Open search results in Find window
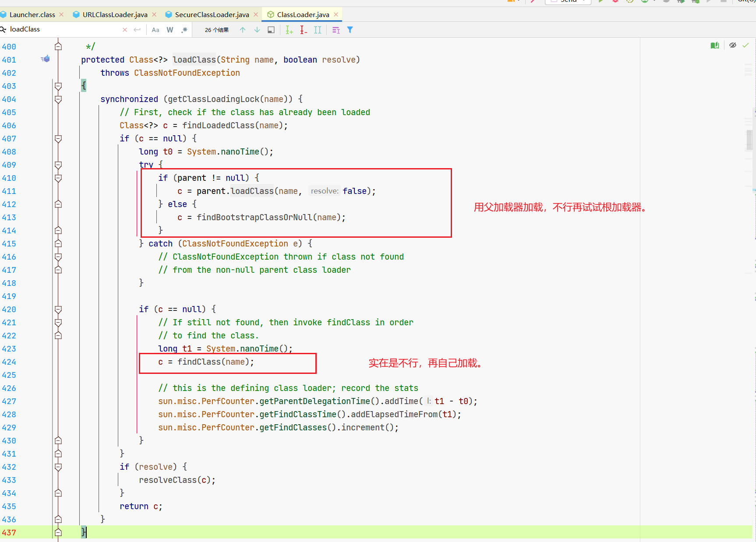The width and height of the screenshot is (756, 542). click(271, 30)
